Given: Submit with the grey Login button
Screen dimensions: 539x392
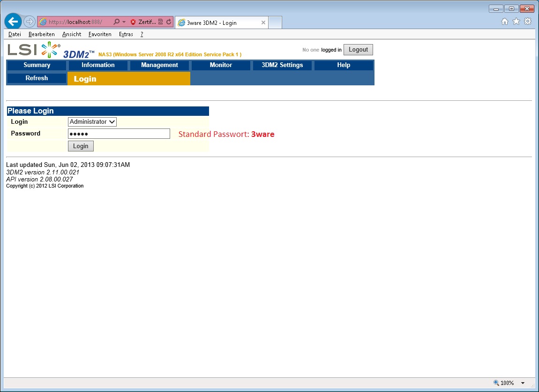Looking at the screenshot, I should (x=81, y=146).
